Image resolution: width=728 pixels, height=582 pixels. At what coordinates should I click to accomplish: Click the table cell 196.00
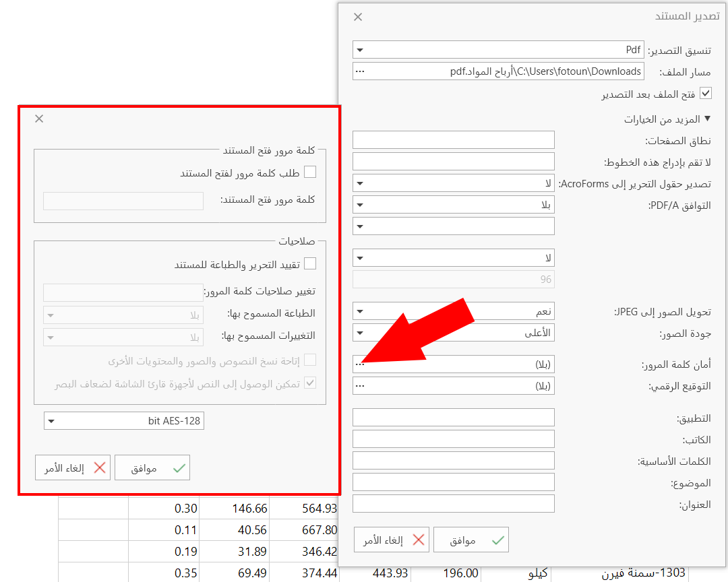(x=446, y=573)
